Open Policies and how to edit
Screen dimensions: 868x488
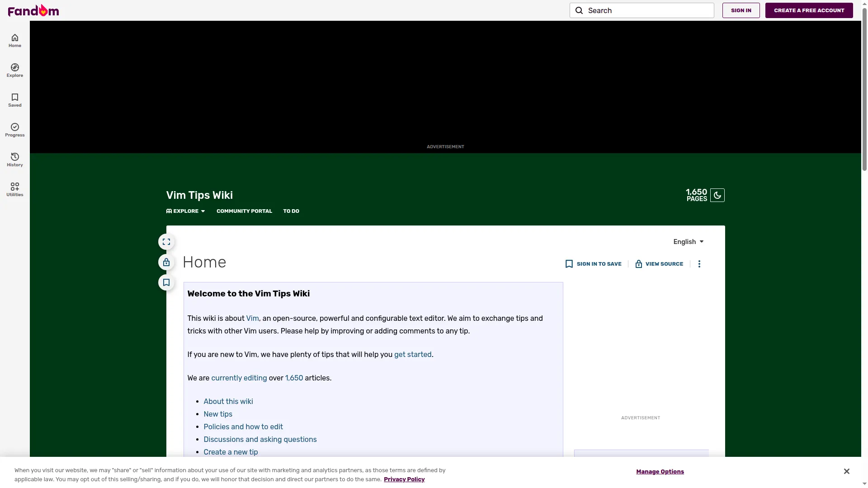tap(243, 427)
